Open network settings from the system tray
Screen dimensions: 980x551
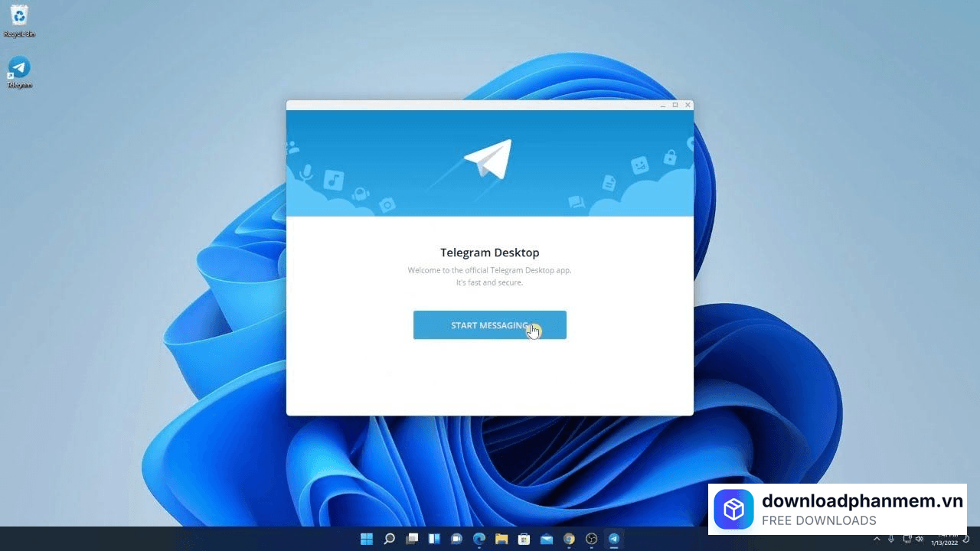tap(906, 540)
